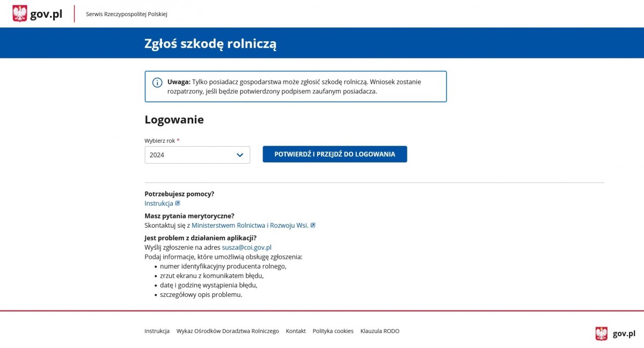The width and height of the screenshot is (644, 348).
Task: Click the footer gov.pl text label
Action: tap(624, 334)
